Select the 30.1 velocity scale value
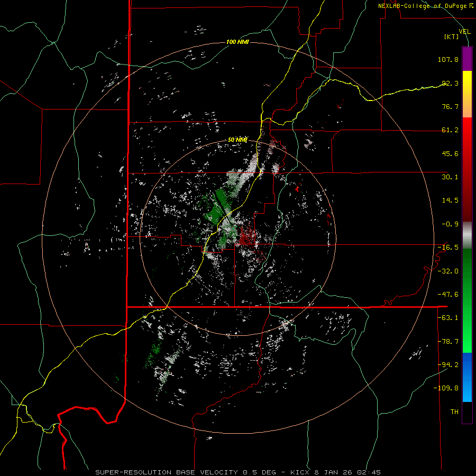 click(x=450, y=177)
